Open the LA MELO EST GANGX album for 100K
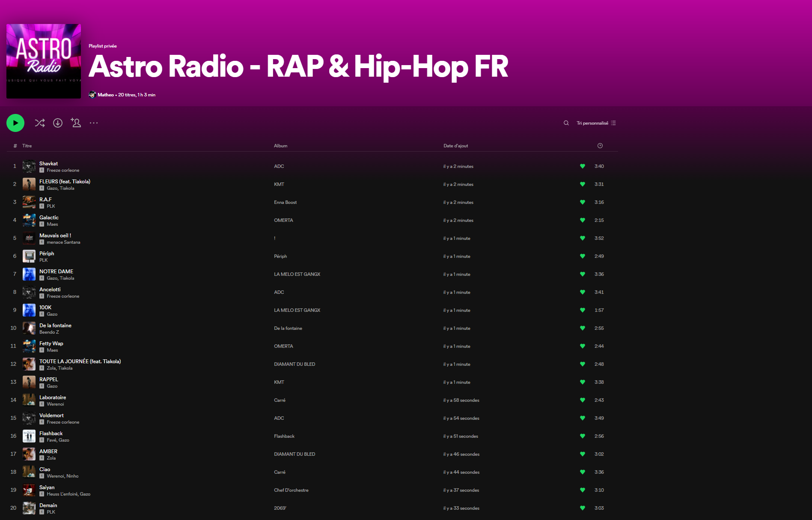 click(x=297, y=310)
